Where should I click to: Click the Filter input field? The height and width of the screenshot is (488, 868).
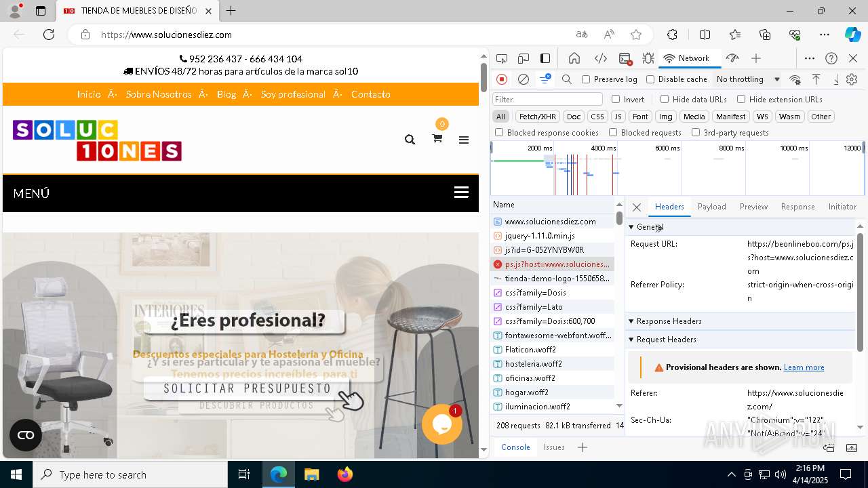(x=547, y=99)
